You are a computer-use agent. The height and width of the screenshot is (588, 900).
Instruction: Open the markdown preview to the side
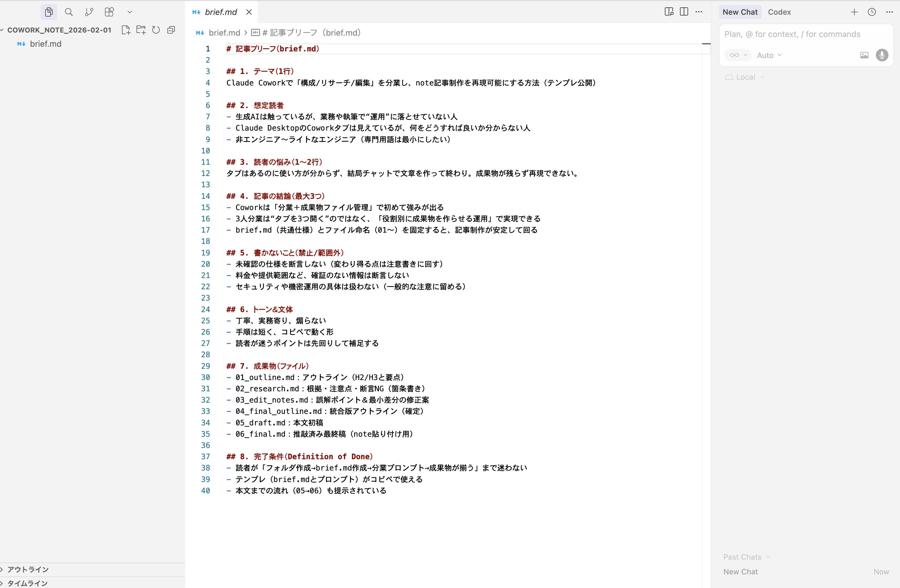pos(669,12)
